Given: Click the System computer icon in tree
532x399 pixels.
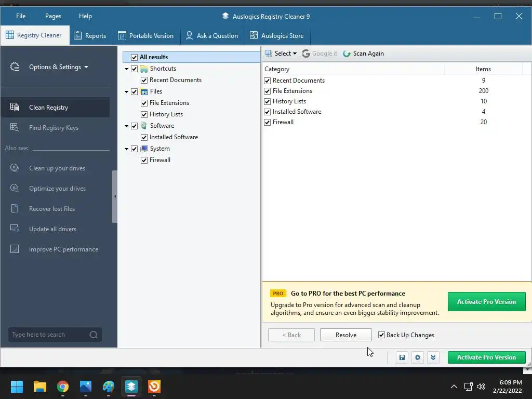Looking at the screenshot, I should pyautogui.click(x=144, y=149).
